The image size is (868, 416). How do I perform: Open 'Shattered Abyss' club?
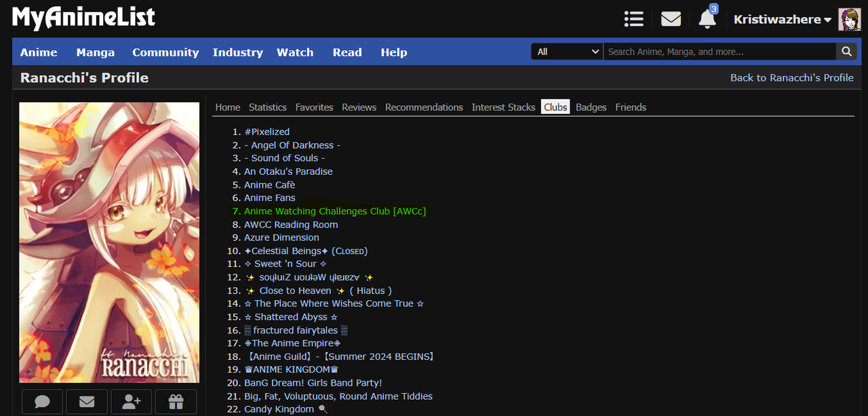(x=291, y=316)
